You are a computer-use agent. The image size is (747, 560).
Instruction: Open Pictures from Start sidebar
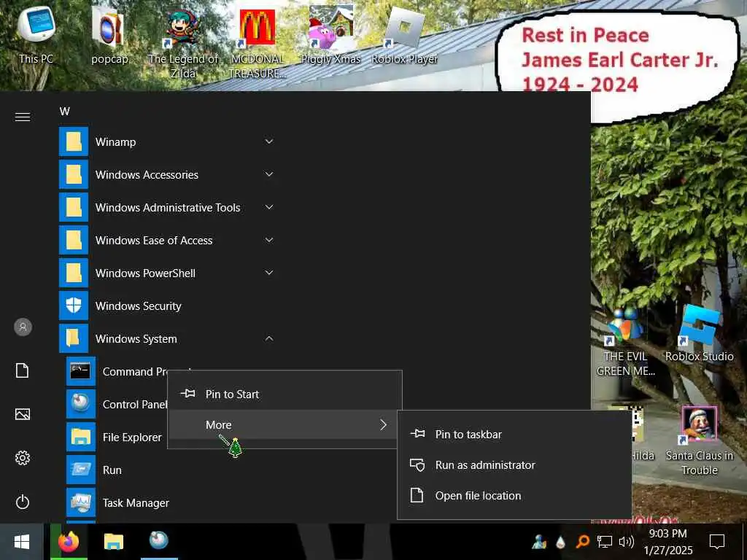pyautogui.click(x=23, y=414)
